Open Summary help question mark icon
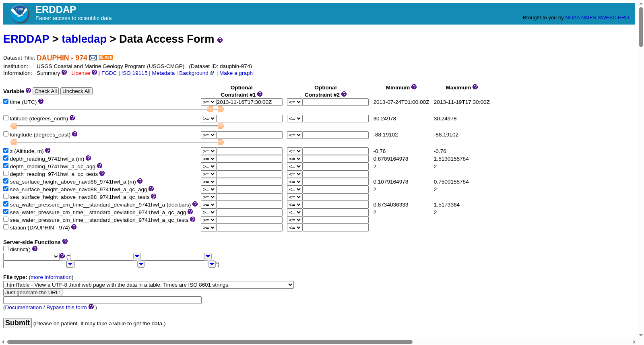 (64, 72)
